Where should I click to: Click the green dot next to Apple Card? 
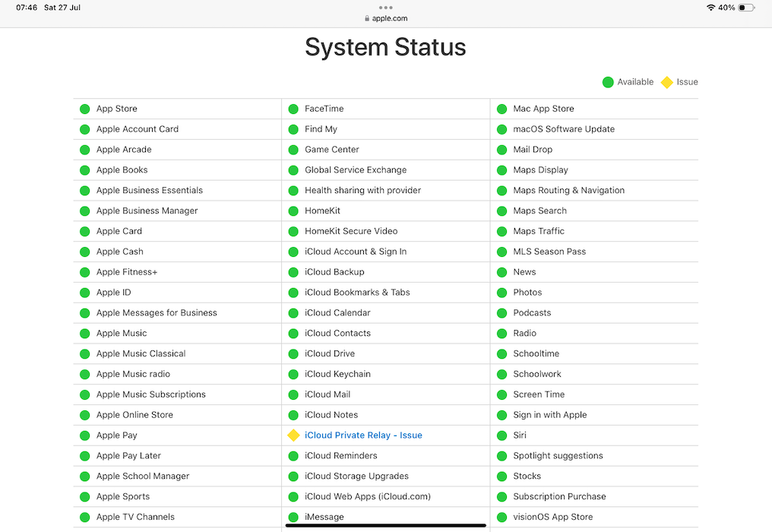tap(85, 232)
